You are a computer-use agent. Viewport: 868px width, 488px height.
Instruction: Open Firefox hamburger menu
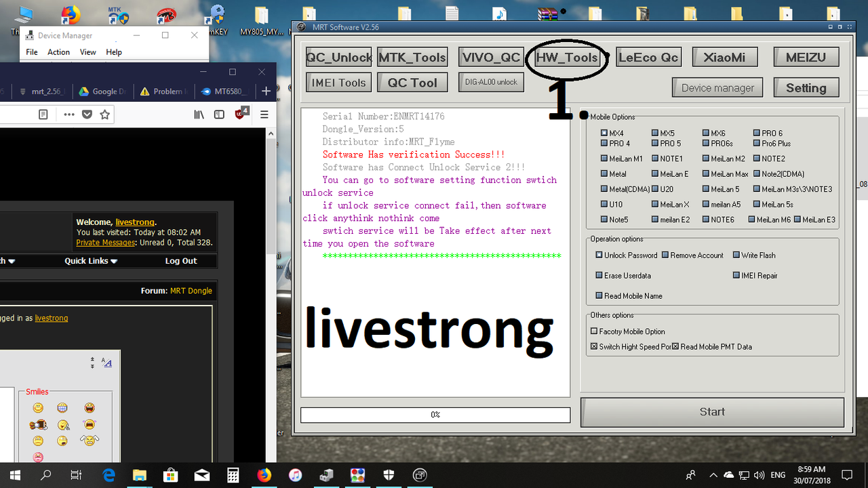point(264,115)
